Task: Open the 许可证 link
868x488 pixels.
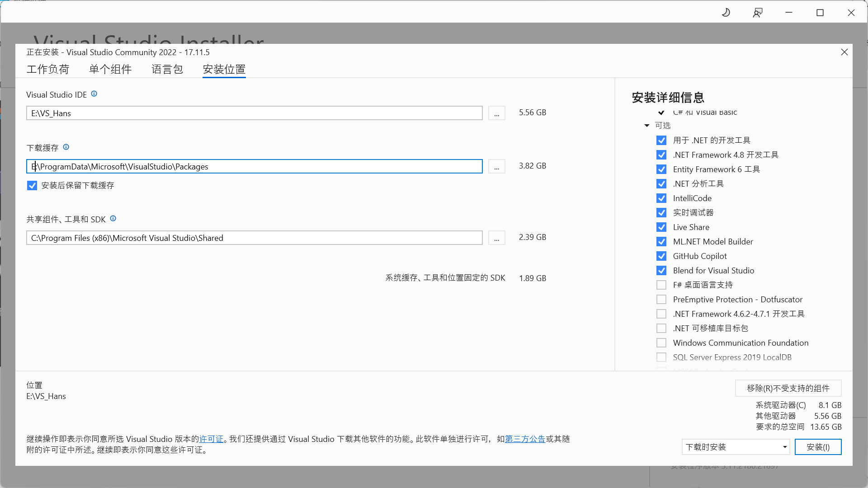Action: tap(212, 439)
